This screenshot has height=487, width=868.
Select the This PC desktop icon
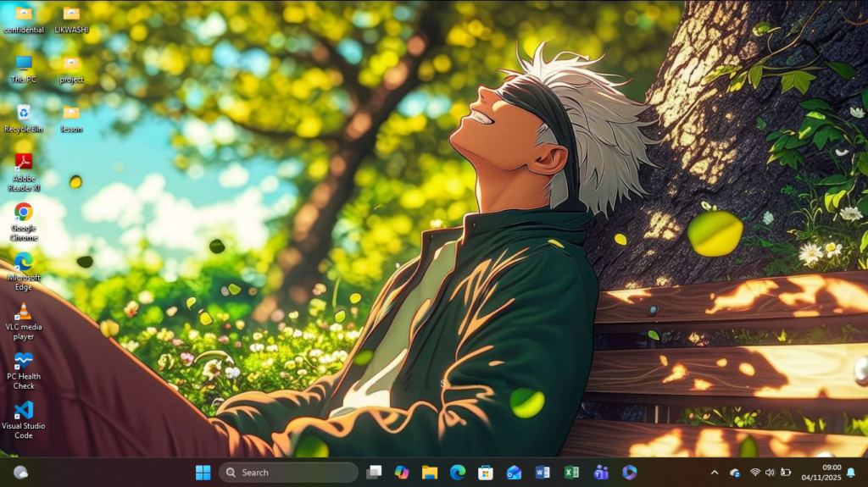click(23, 69)
